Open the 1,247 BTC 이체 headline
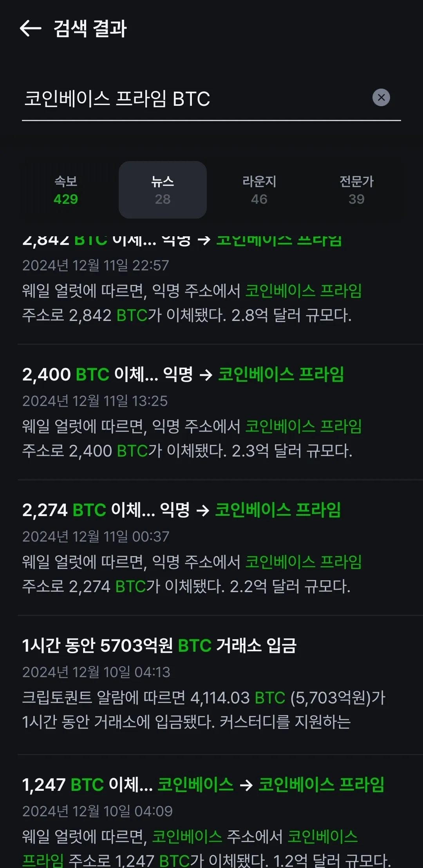Screen dimensions: 423x868 (x=203, y=785)
